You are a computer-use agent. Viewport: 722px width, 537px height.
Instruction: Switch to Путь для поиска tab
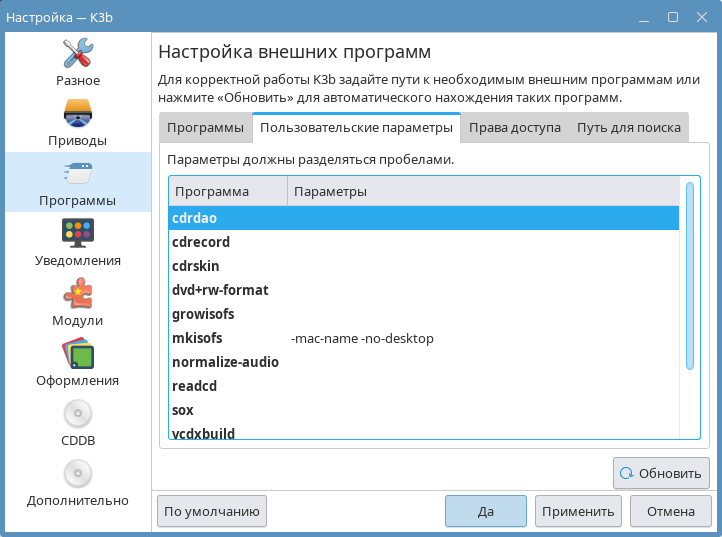pyautogui.click(x=628, y=128)
